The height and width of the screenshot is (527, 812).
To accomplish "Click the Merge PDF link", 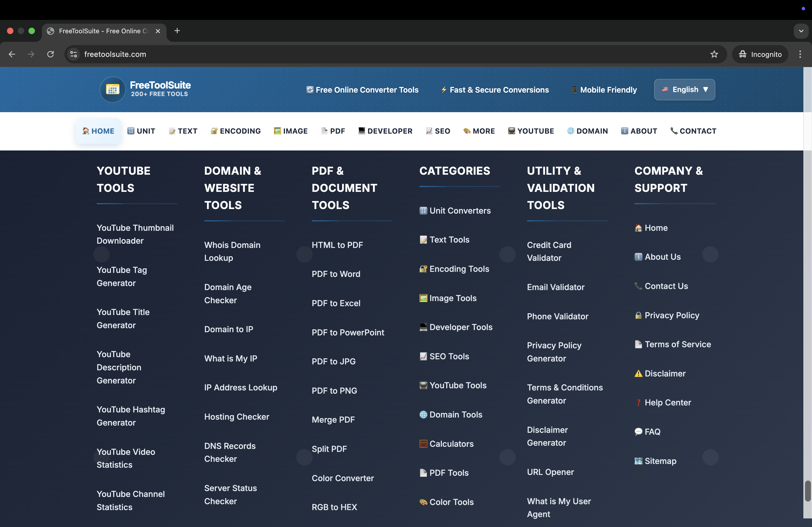I will coord(333,420).
